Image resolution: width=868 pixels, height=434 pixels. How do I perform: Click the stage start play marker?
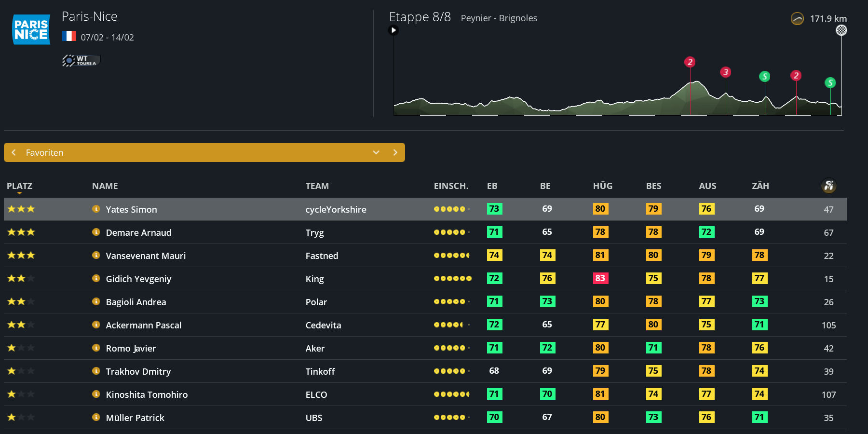pos(393,30)
